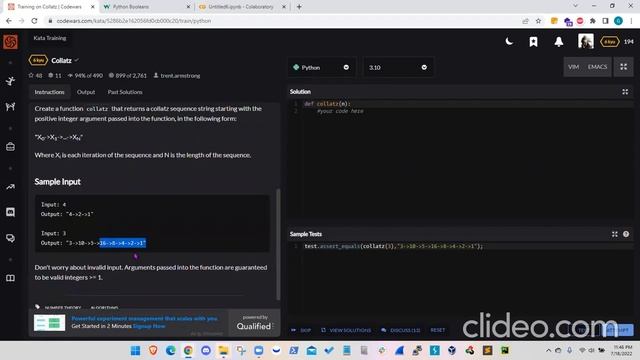Open the crossed-swords sidebar icon
Screen dimensions: 640x360
pos(10,107)
